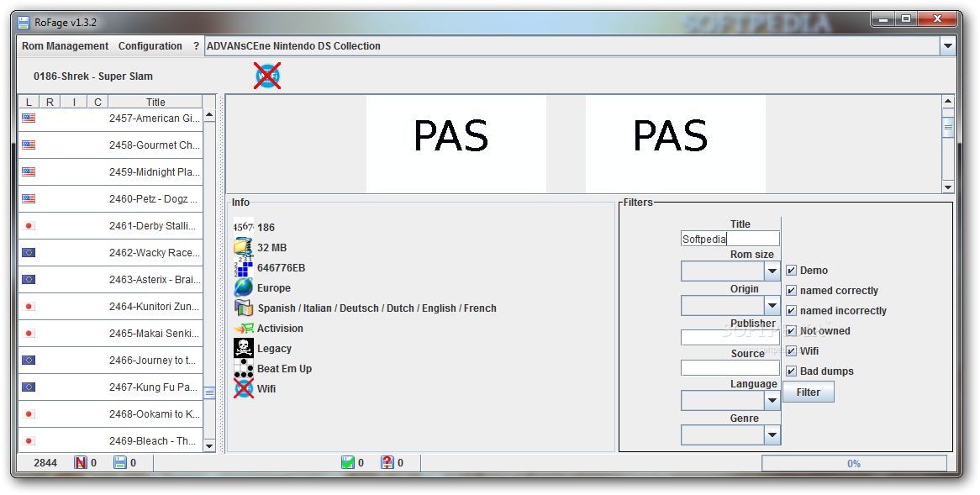
Task: Click the language map icon beside Spanish
Action: [243, 308]
